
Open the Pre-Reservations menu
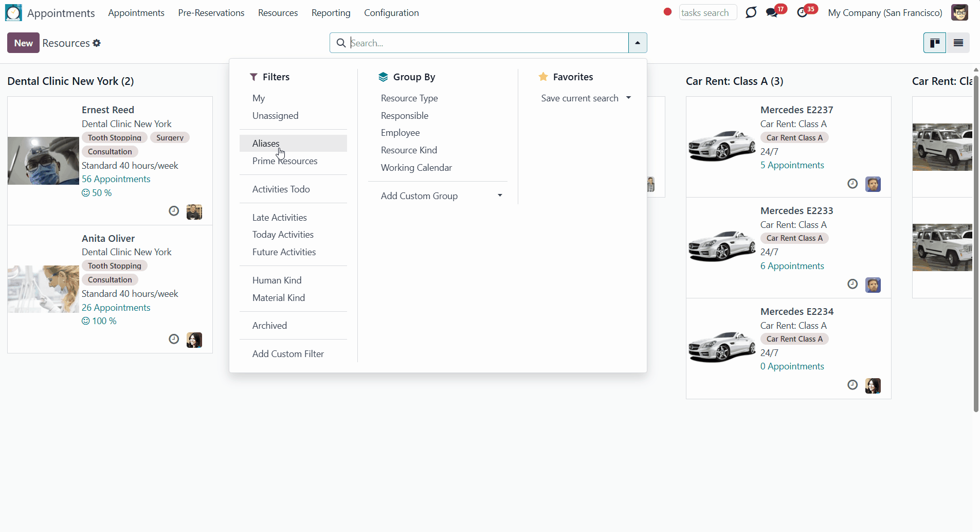point(211,13)
